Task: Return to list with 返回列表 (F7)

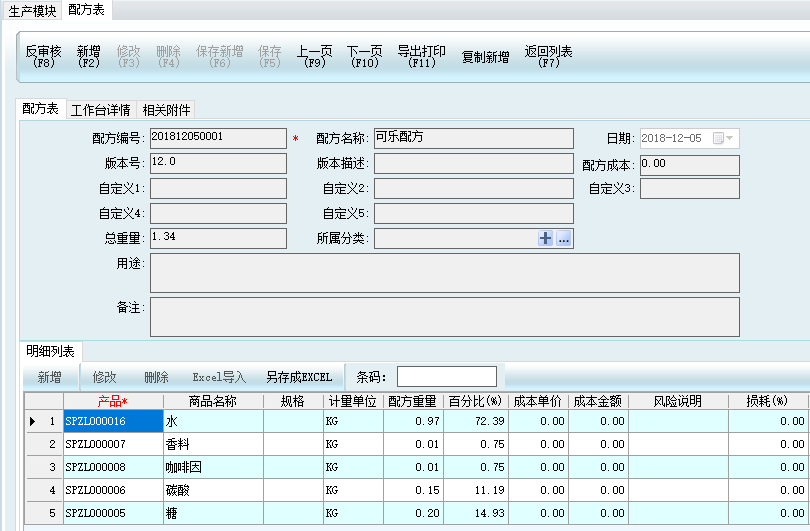Action: tap(548, 56)
